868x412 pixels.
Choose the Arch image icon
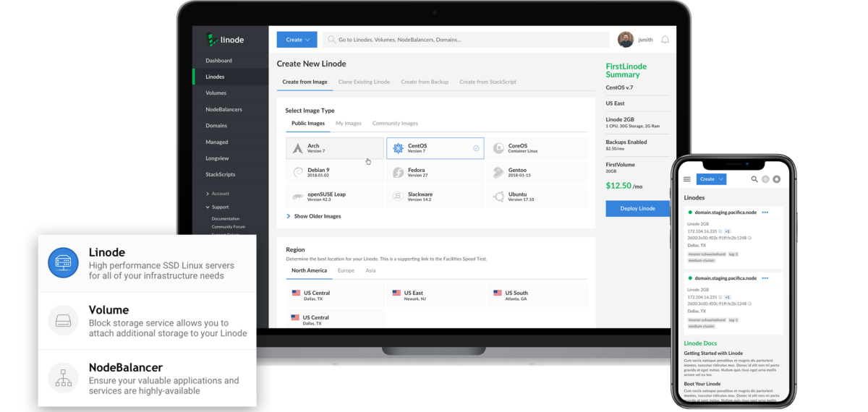tap(298, 148)
